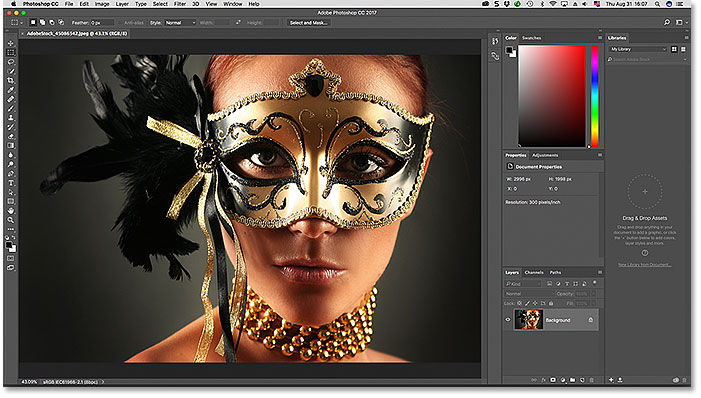This screenshot has height=398, width=701.
Task: Select the Lasso tool
Action: pyautogui.click(x=11, y=62)
